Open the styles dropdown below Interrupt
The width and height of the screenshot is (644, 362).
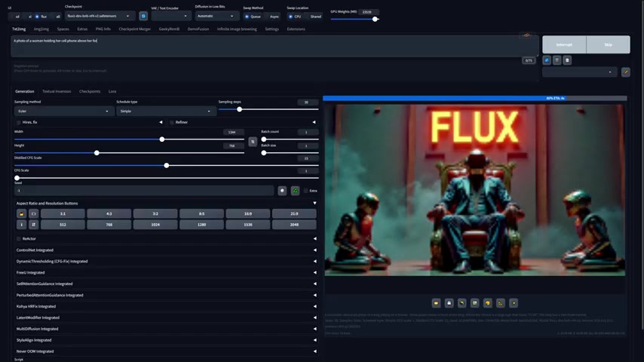[x=579, y=72]
